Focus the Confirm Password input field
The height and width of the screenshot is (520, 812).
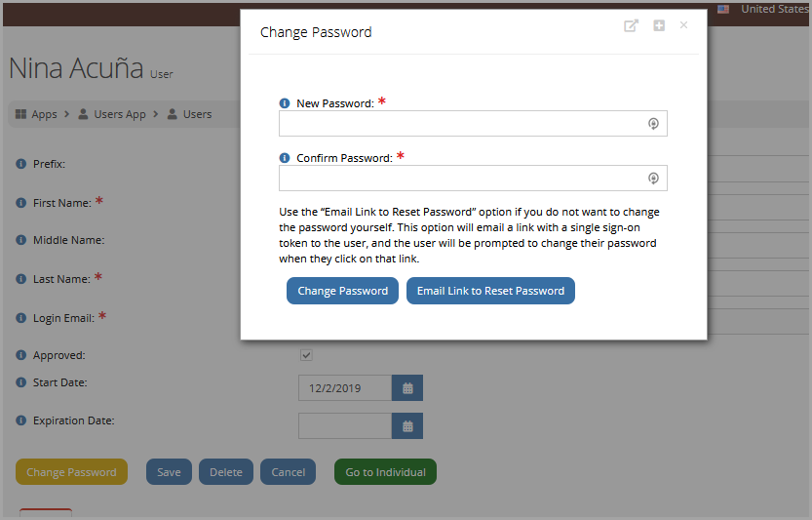[473, 179]
